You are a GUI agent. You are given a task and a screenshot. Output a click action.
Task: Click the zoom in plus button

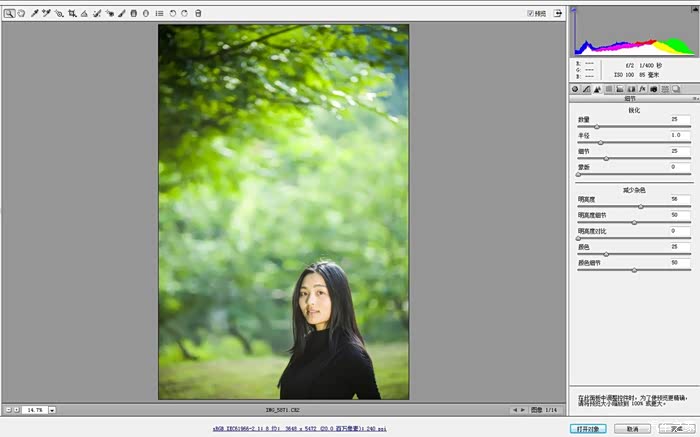tap(17, 410)
